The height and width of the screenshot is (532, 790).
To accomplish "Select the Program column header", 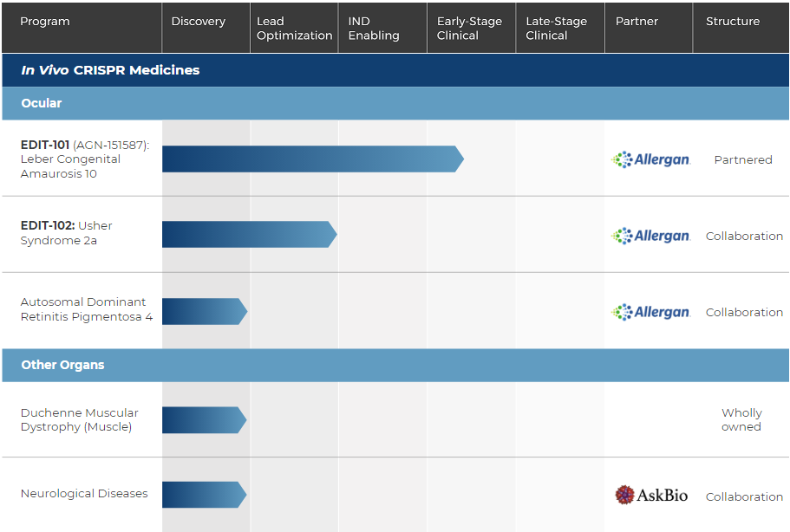I will pyautogui.click(x=82, y=28).
